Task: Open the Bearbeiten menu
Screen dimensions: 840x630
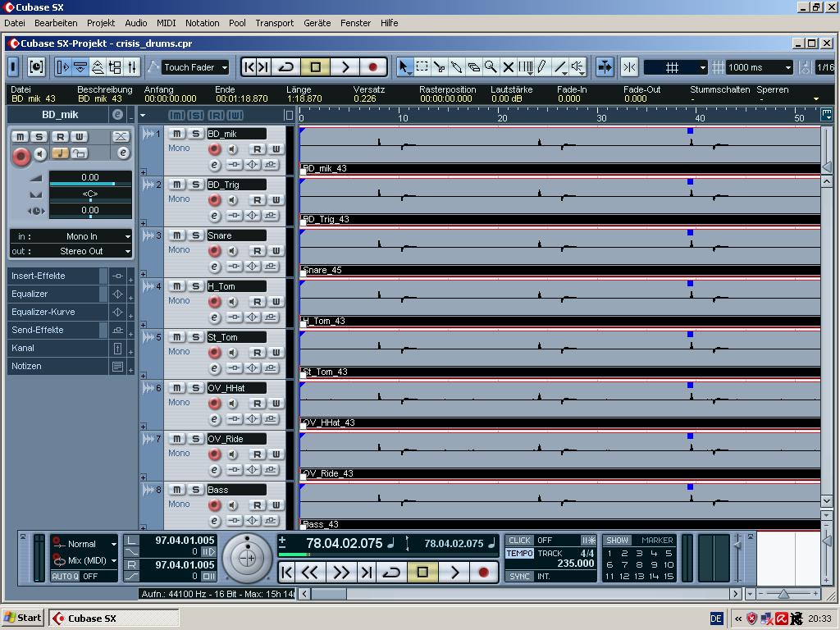Action: pyautogui.click(x=56, y=23)
